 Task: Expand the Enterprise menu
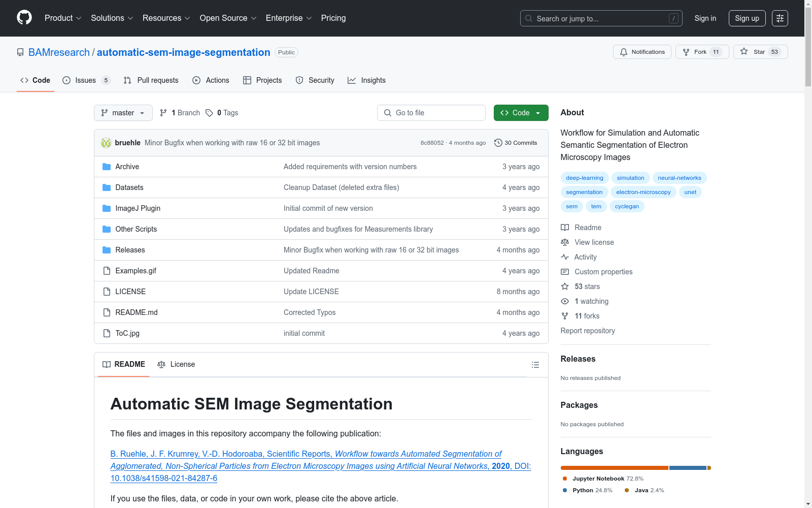click(x=289, y=18)
